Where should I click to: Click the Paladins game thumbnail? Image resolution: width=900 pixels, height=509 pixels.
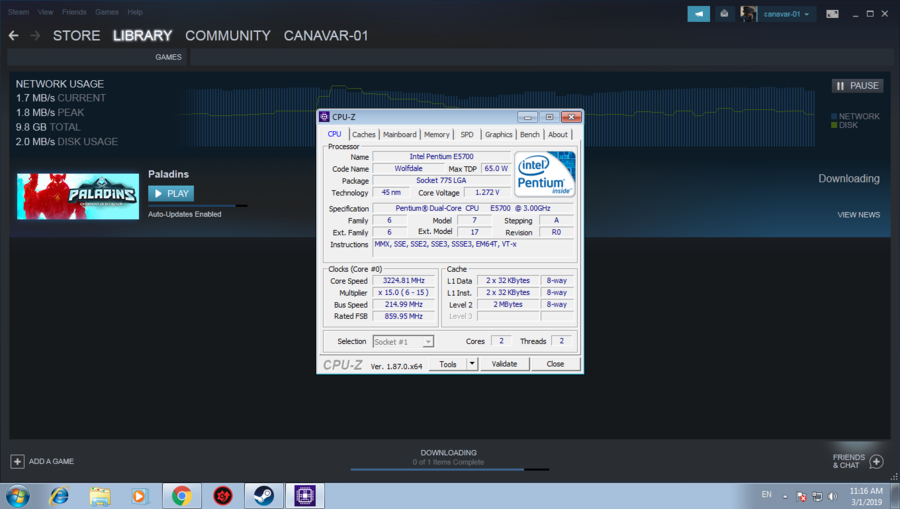point(77,196)
